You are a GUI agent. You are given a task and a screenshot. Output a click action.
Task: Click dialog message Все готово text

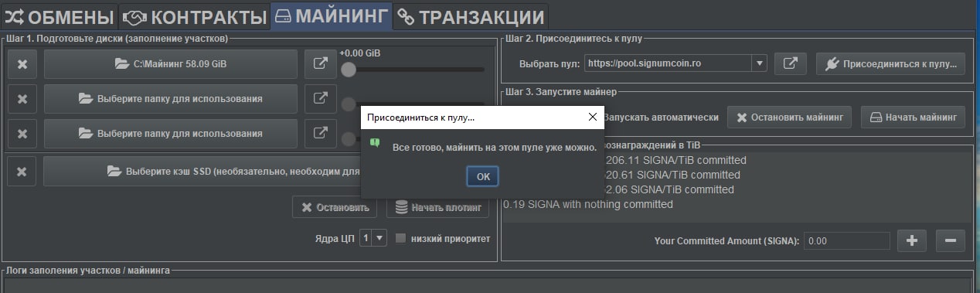point(495,147)
